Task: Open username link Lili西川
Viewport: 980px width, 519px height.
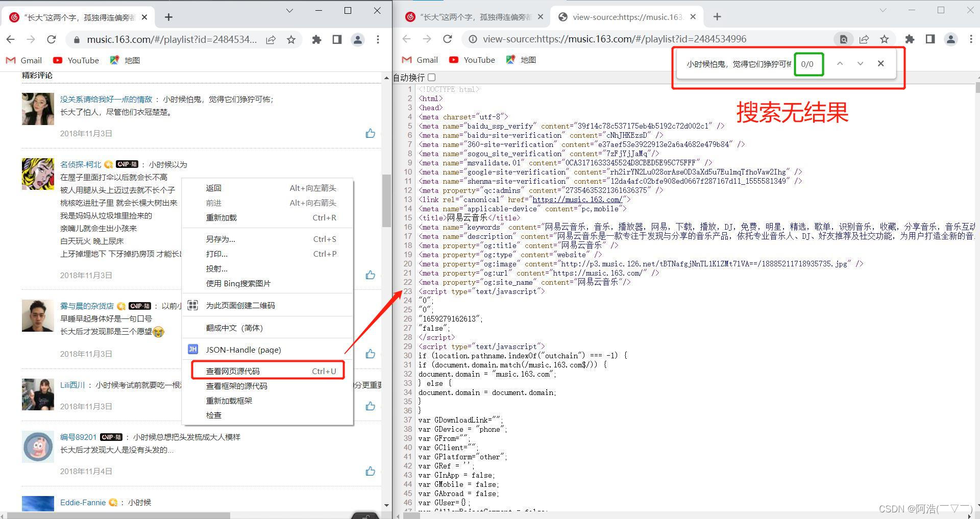Action: (x=72, y=385)
